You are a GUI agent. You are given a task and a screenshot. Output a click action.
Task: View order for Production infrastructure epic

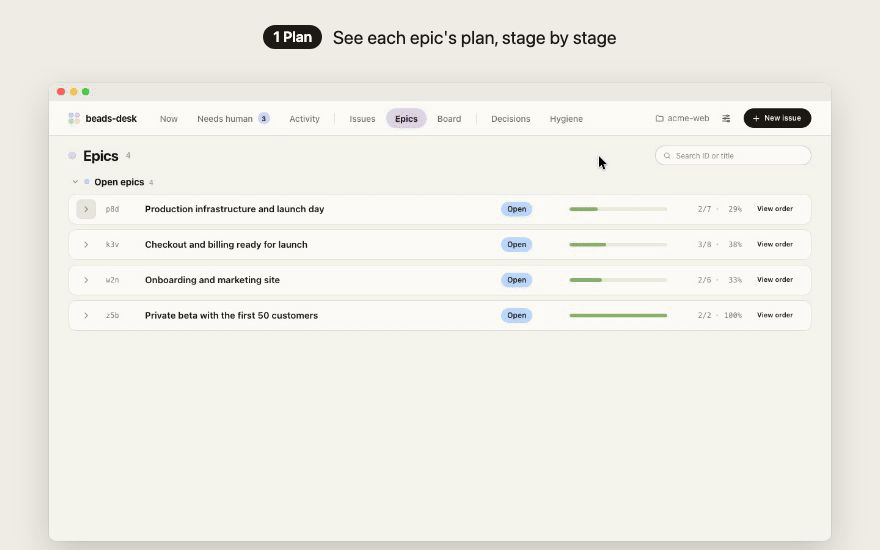click(x=774, y=209)
